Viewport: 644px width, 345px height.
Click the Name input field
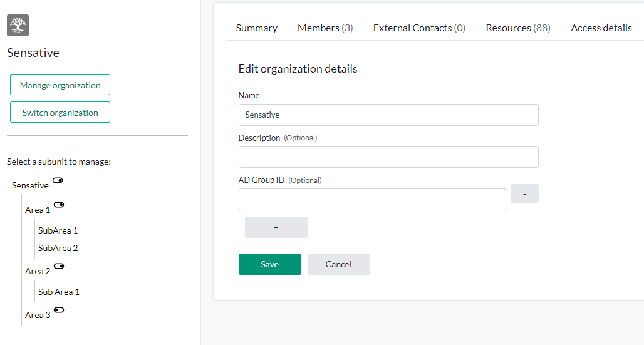[388, 115]
